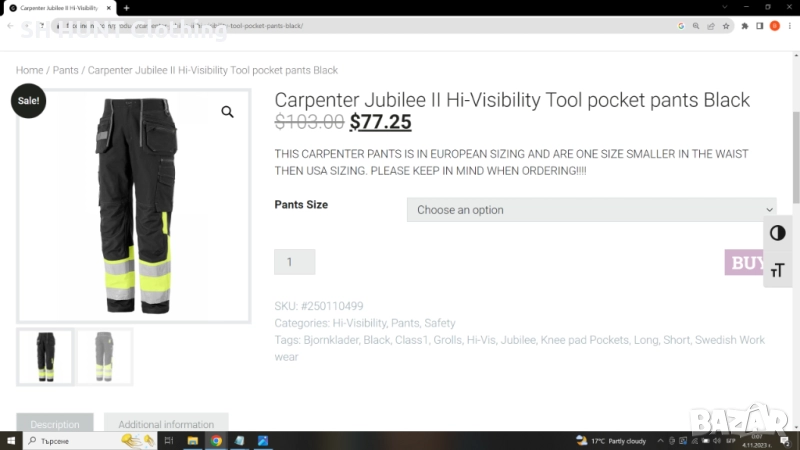This screenshot has height=450, width=800.
Task: Select the black pants thumbnail
Action: coord(46,357)
